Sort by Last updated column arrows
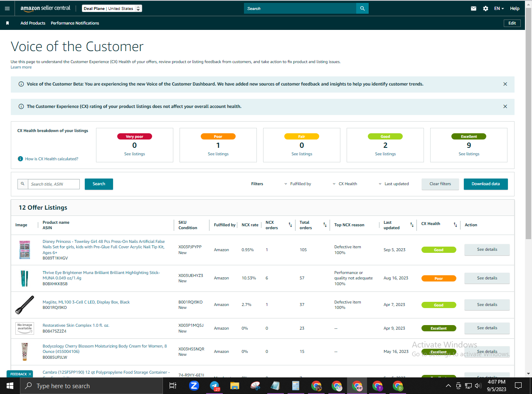Screen dimensions: 532x394 point(412,225)
